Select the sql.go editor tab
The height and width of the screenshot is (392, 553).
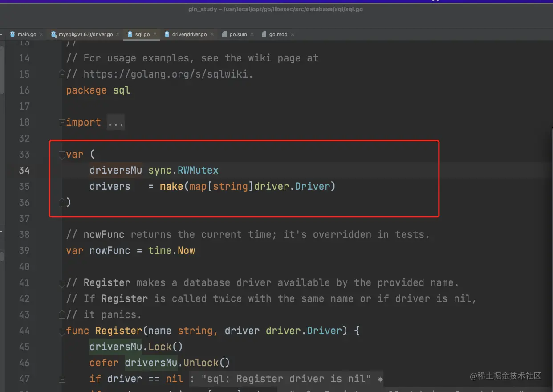point(142,34)
